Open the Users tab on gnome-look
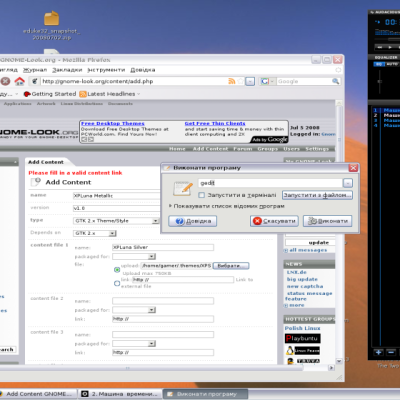400x400 pixels. click(291, 149)
